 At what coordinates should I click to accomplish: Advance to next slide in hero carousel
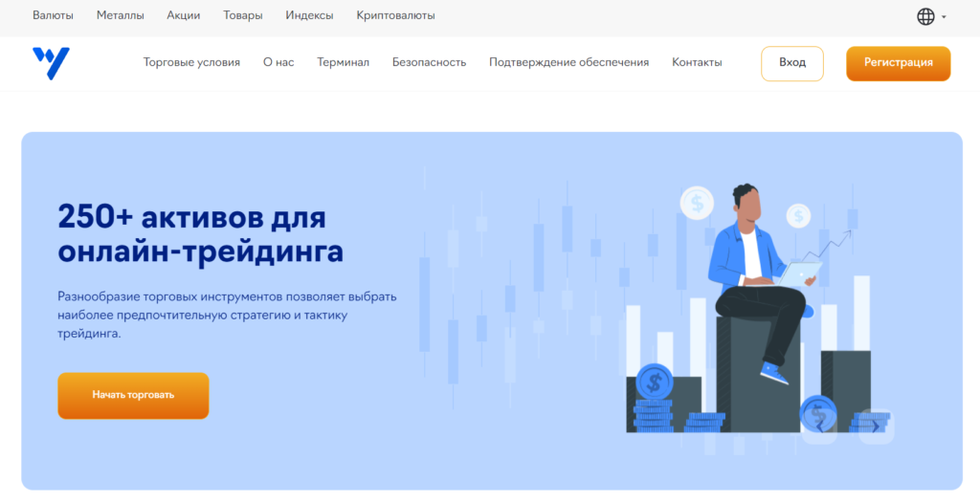[876, 426]
